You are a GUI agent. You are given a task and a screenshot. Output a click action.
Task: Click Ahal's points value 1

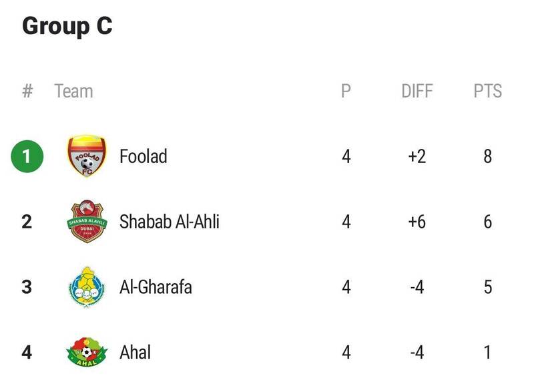488,352
